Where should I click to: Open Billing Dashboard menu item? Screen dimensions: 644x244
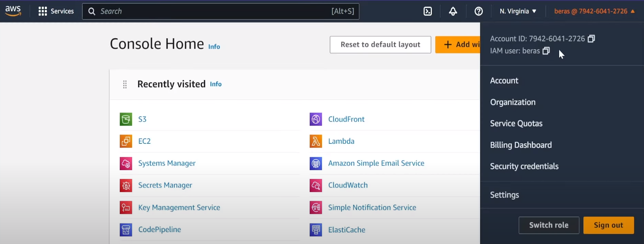tap(521, 145)
